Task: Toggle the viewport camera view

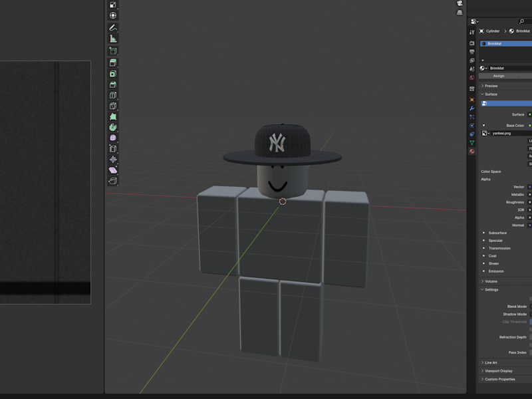Action: coord(460,3)
